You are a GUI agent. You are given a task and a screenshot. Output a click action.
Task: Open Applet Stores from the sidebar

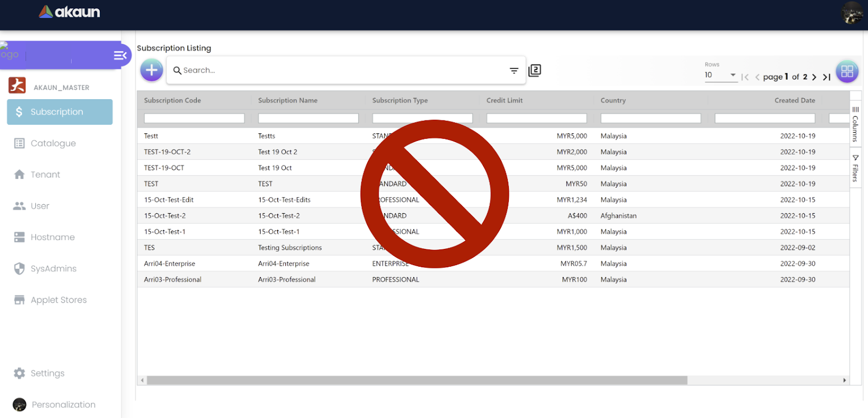pyautogui.click(x=58, y=300)
